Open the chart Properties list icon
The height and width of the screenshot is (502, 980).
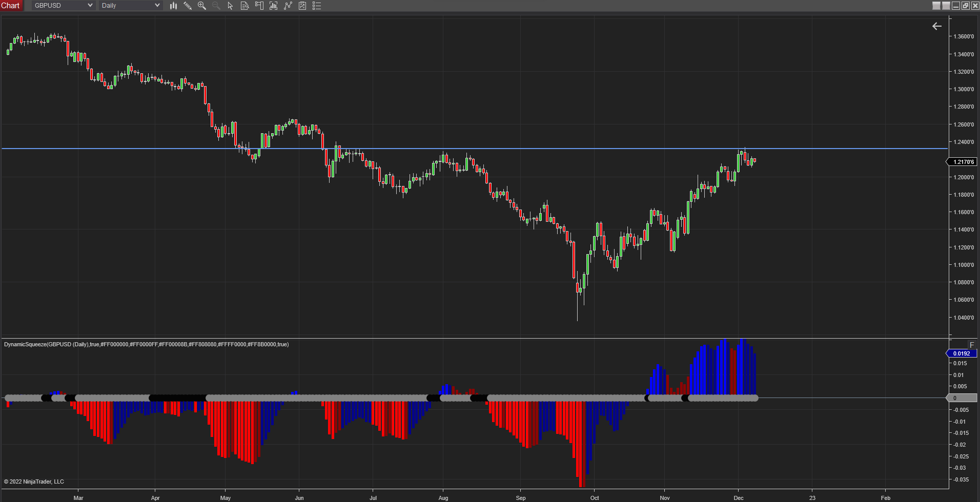click(x=317, y=6)
